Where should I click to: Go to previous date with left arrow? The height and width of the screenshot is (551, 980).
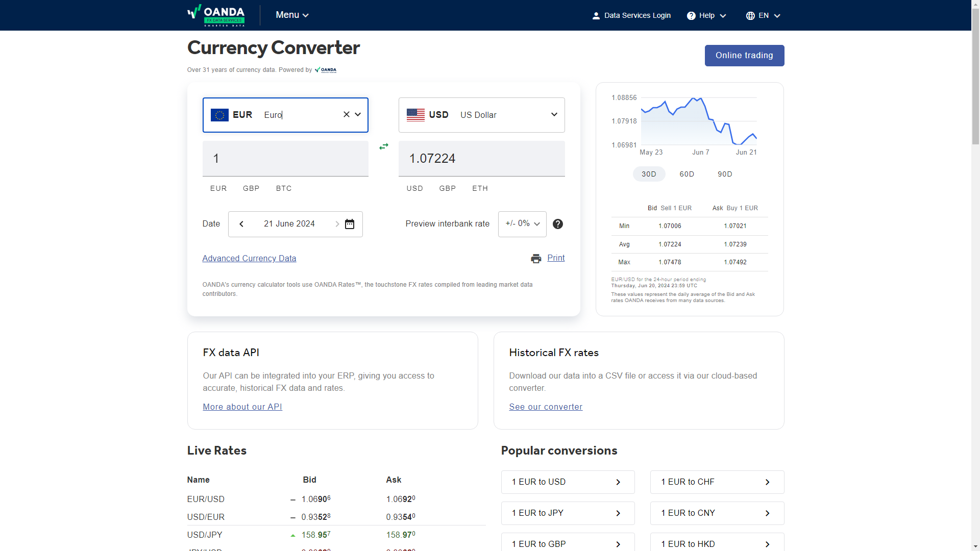241,224
